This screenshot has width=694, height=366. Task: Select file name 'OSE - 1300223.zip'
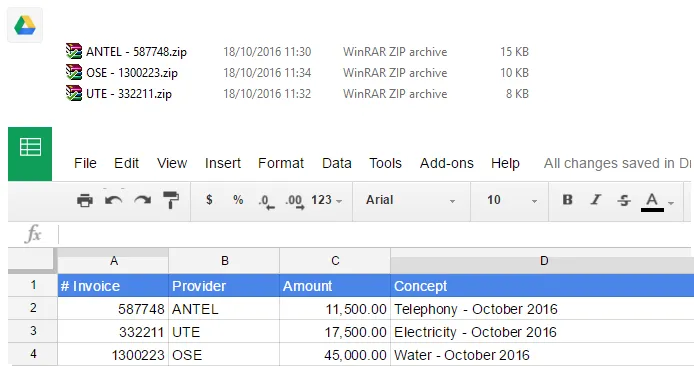[x=132, y=73]
